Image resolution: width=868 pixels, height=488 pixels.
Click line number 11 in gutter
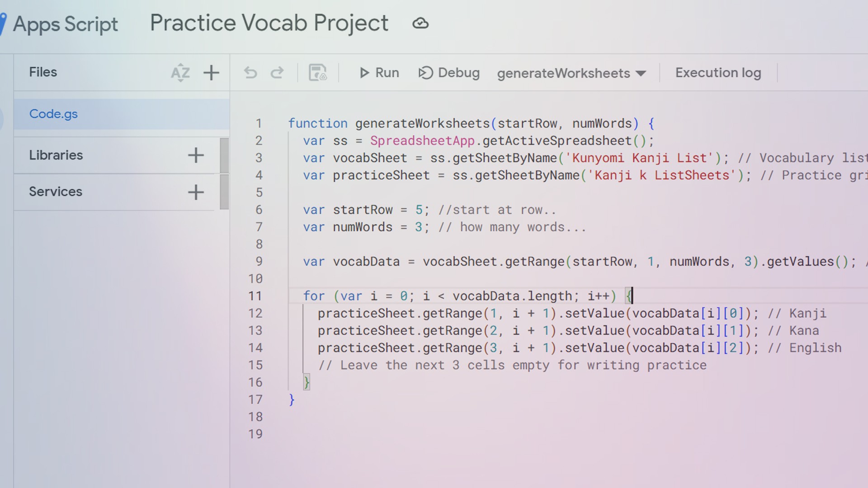[x=255, y=296]
